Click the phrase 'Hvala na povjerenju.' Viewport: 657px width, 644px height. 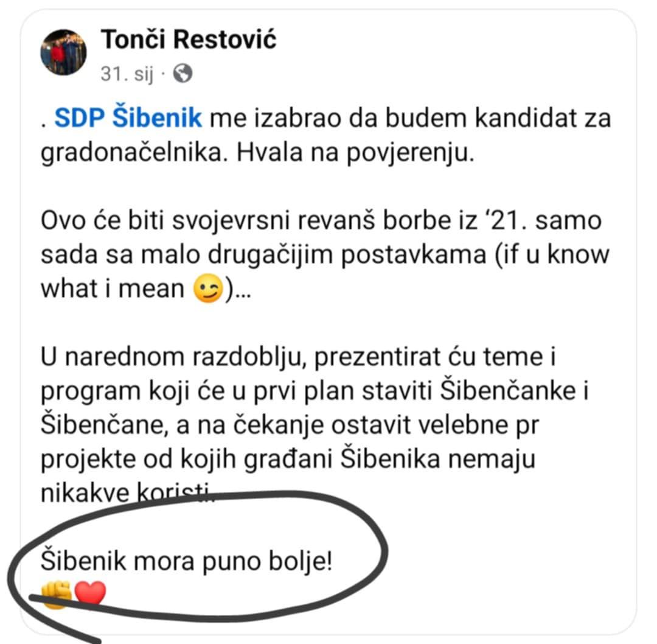pyautogui.click(x=355, y=152)
